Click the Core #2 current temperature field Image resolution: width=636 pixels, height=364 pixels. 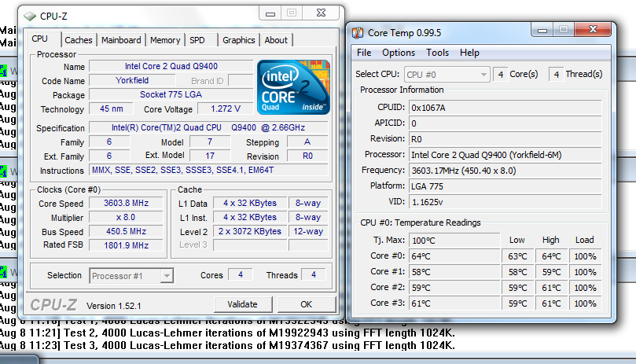click(x=454, y=288)
